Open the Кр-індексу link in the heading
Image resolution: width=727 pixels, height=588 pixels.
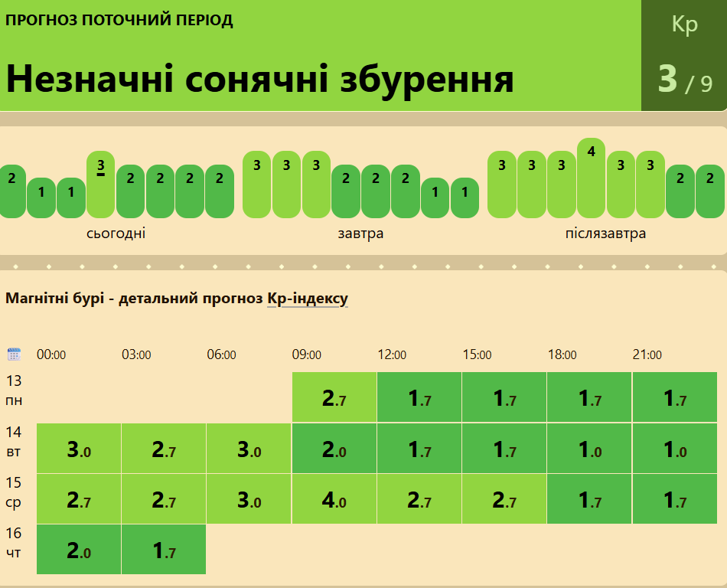[307, 299]
